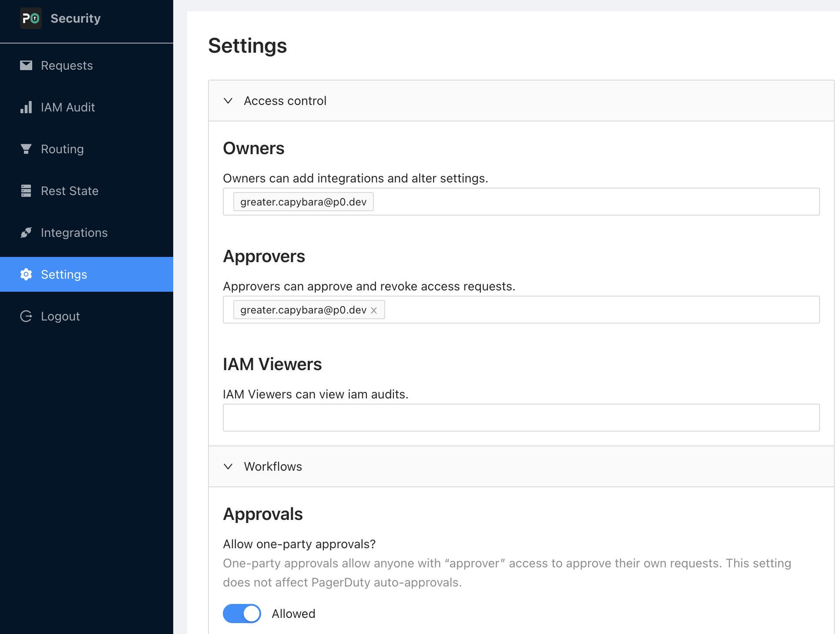Click the Settings gear icon
Screen dimensions: 840x634
tap(26, 274)
